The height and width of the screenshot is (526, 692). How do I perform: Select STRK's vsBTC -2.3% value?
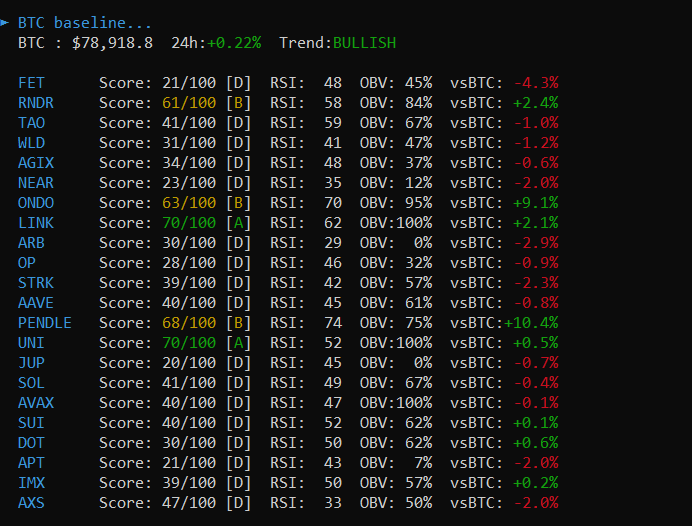536,283
